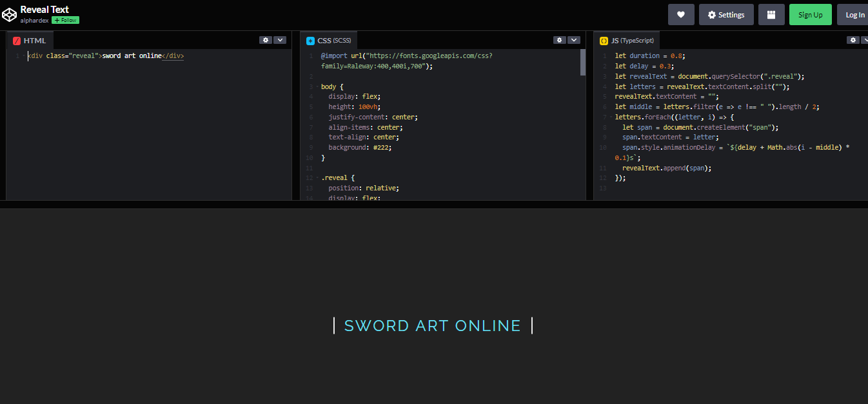Toggle following alphardex
The height and width of the screenshot is (404, 868).
64,20
